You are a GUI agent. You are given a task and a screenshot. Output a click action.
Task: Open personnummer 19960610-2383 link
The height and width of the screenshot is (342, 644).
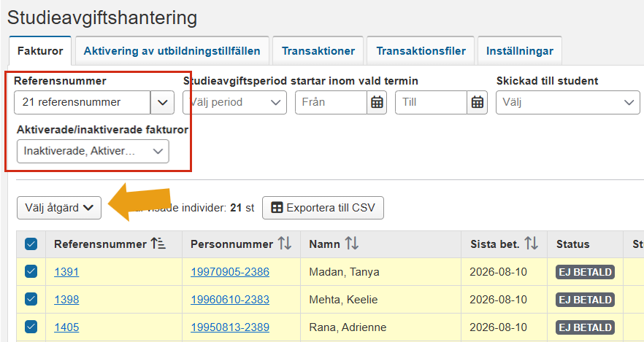[230, 300]
